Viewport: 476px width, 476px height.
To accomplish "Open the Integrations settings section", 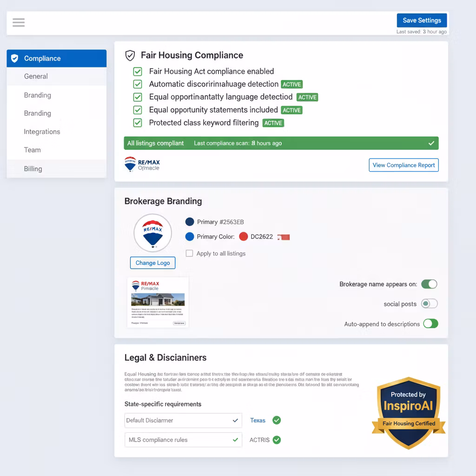I will 42,132.
